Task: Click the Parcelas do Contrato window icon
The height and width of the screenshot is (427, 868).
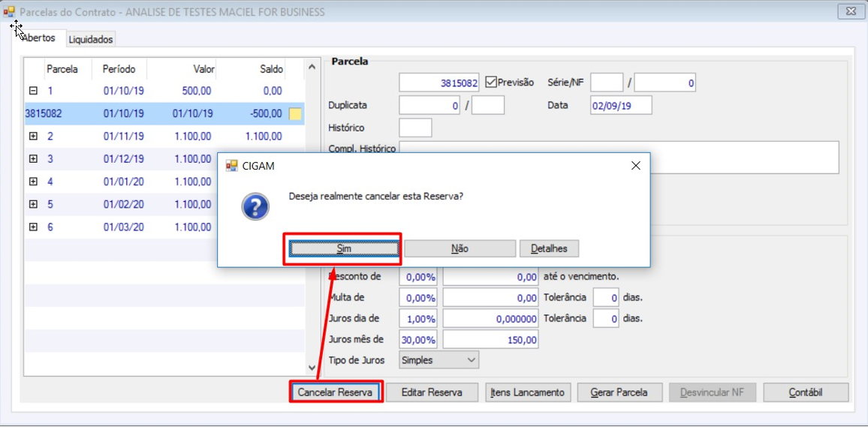Action: (9, 11)
